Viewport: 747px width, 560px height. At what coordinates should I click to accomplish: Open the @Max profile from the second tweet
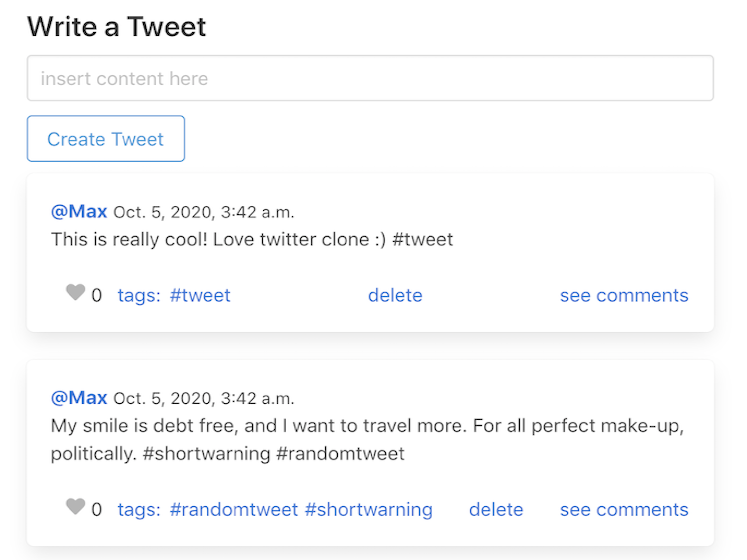pos(79,398)
